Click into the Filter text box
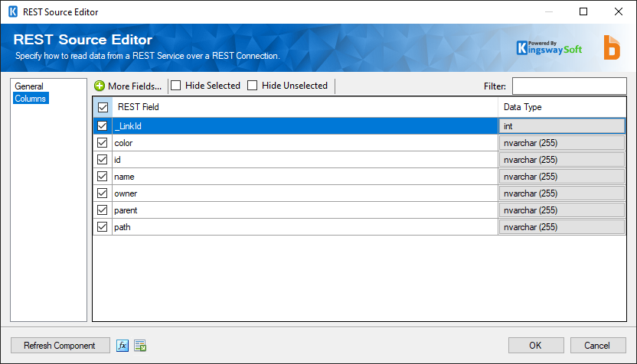This screenshot has height=364, width=637. tap(569, 86)
